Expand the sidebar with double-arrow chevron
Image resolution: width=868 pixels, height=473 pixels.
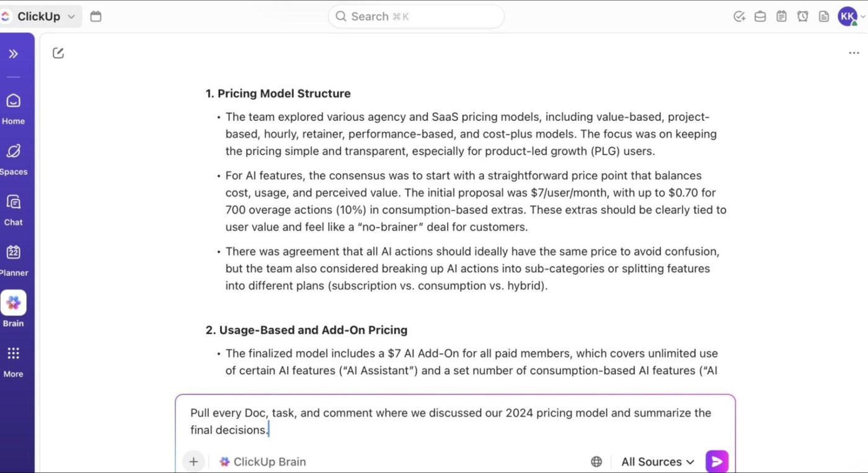[x=14, y=53]
